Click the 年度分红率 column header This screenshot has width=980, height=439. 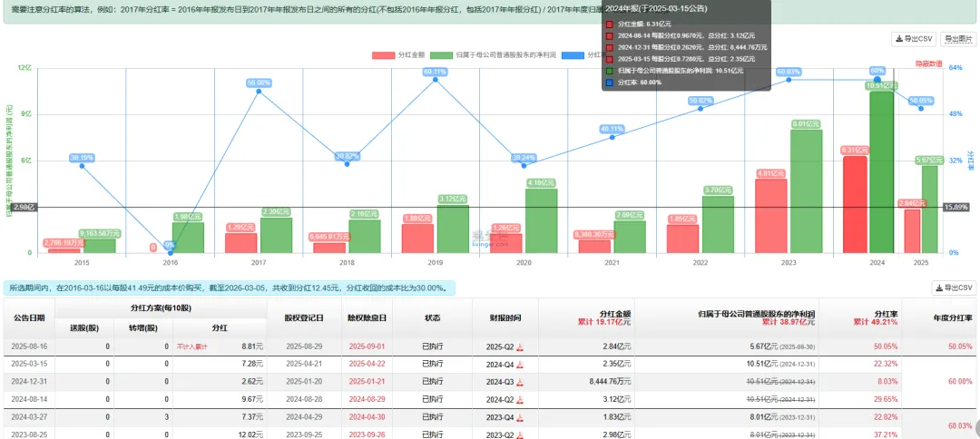click(x=951, y=317)
